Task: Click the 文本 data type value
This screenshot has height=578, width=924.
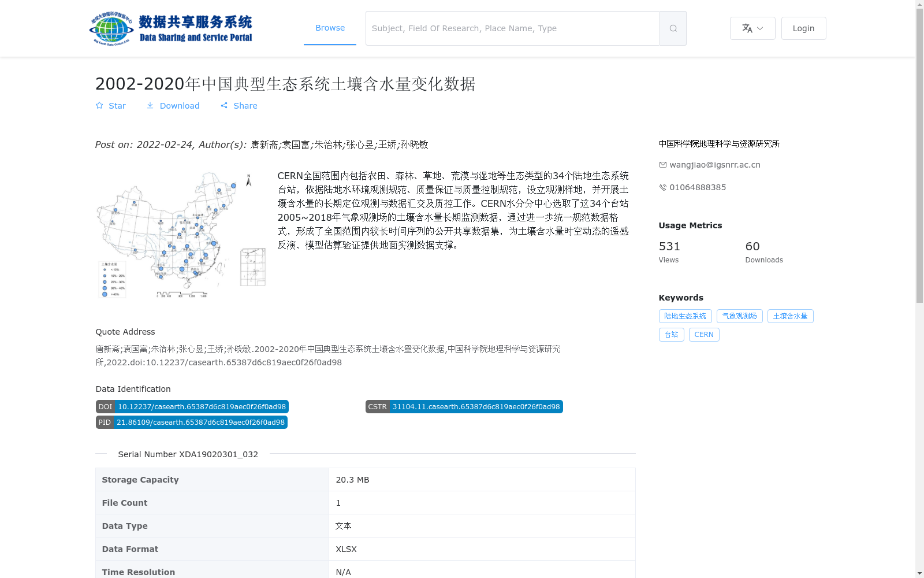Action: point(343,526)
